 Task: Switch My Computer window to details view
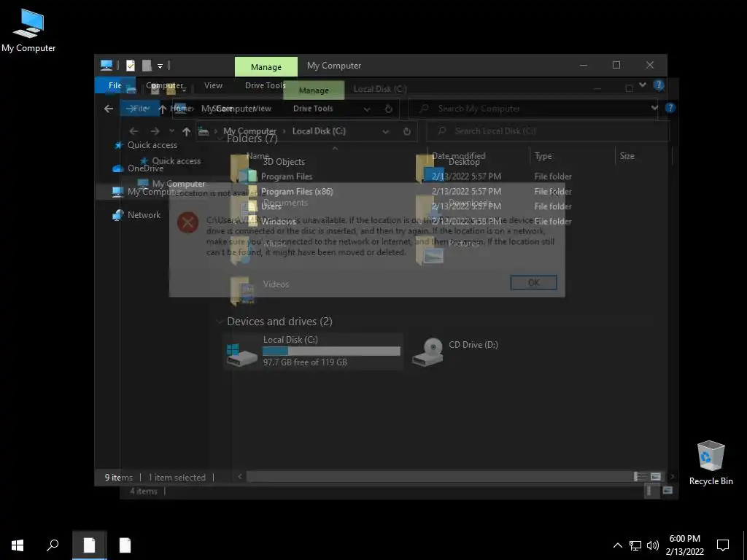[640, 476]
